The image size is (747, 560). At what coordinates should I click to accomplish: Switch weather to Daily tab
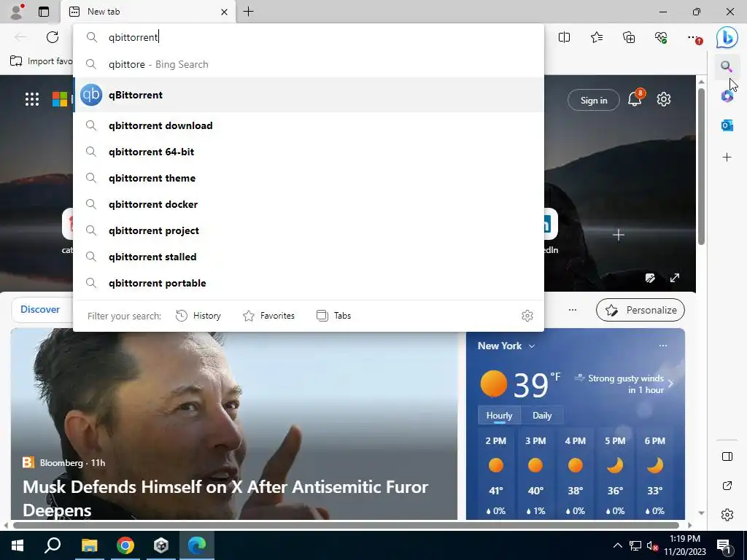tap(542, 415)
